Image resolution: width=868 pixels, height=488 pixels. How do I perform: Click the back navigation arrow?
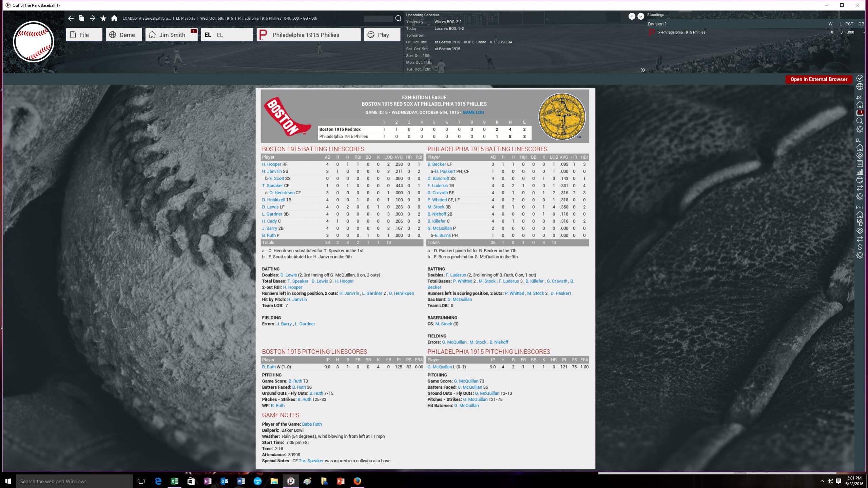(x=71, y=18)
